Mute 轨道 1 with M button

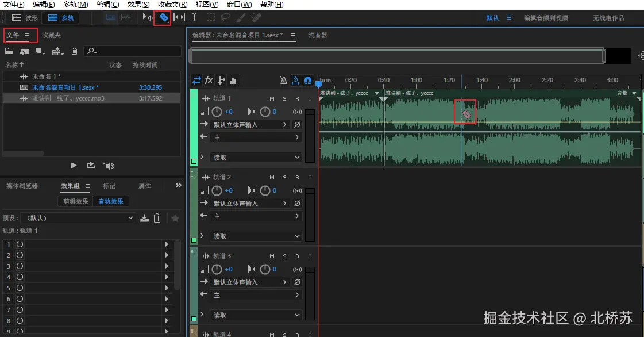[x=272, y=99]
